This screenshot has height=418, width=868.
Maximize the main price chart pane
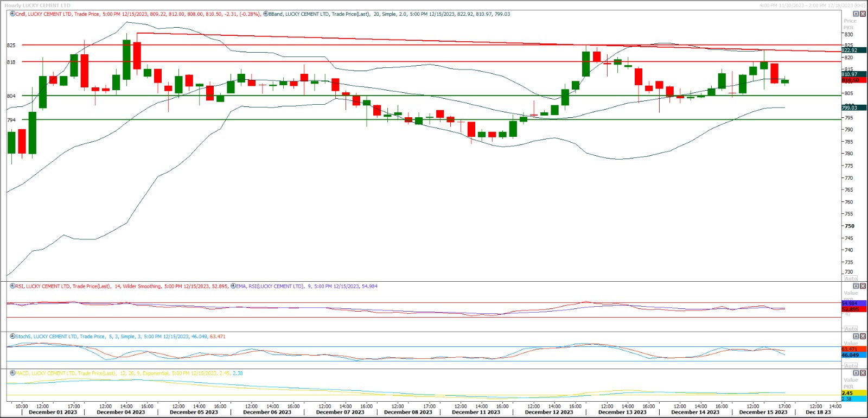[856, 14]
